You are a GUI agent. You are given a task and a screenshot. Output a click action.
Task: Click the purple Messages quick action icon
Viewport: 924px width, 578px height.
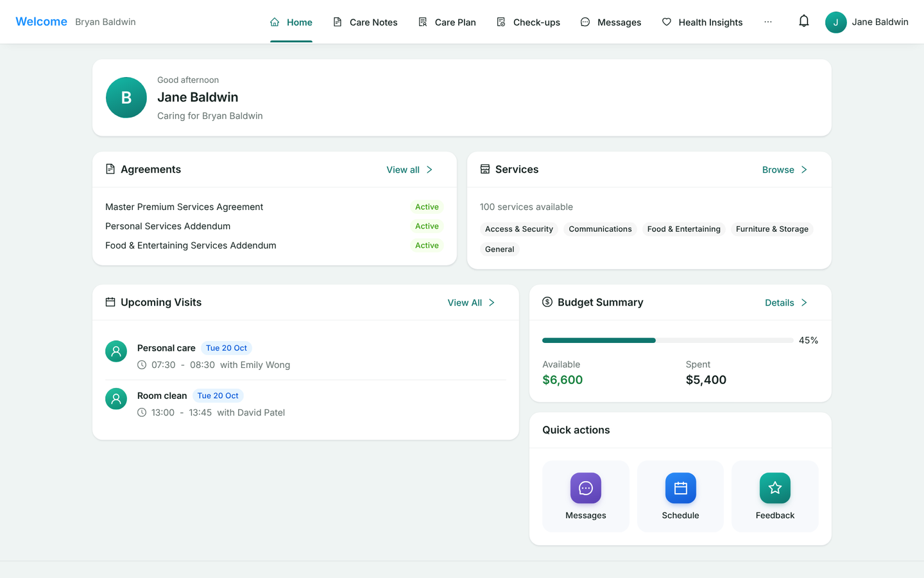[586, 488]
